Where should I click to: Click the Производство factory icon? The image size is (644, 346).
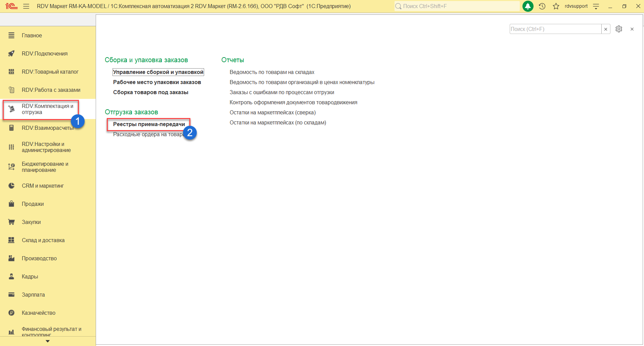[11, 258]
